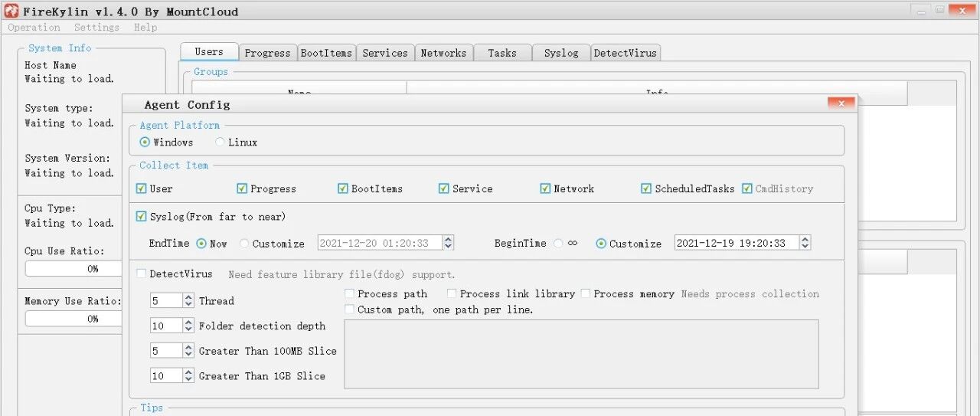Toggle the Process path checkbox
The image size is (980, 416).
click(349, 294)
